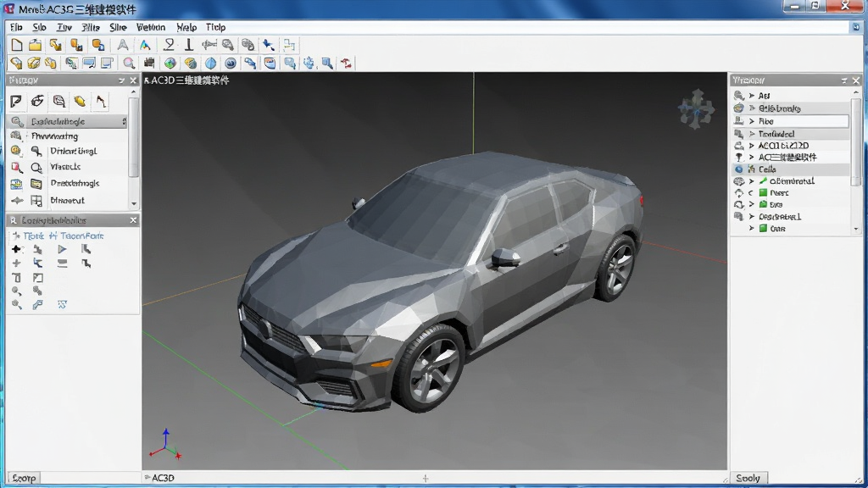Click the curved hook path icon in left panel
The image size is (868, 488).
pyautogui.click(x=101, y=101)
